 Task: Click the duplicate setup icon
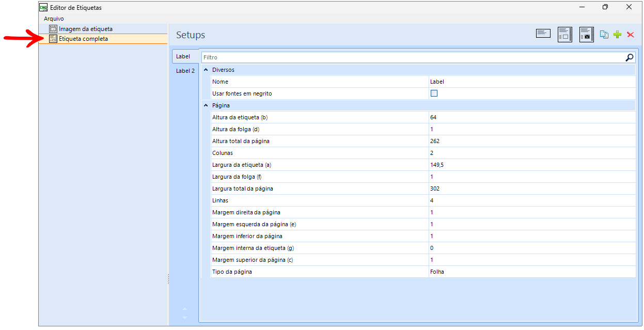[x=604, y=35]
